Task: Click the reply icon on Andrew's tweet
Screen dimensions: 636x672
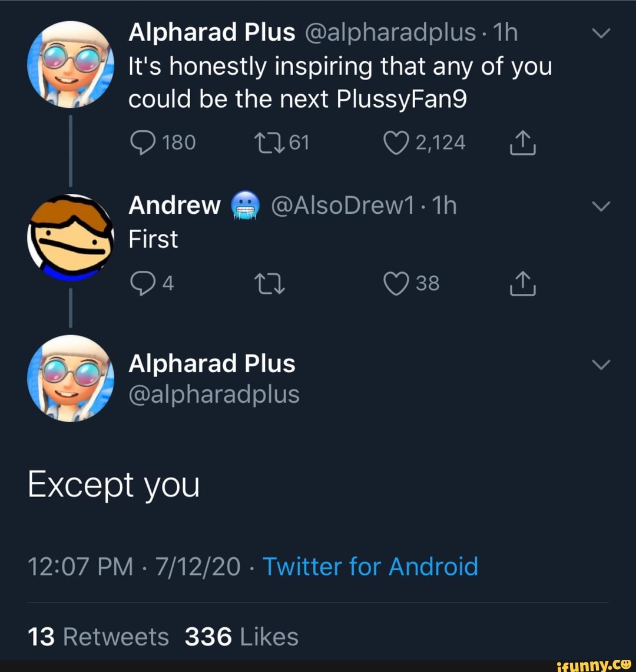Action: (143, 283)
